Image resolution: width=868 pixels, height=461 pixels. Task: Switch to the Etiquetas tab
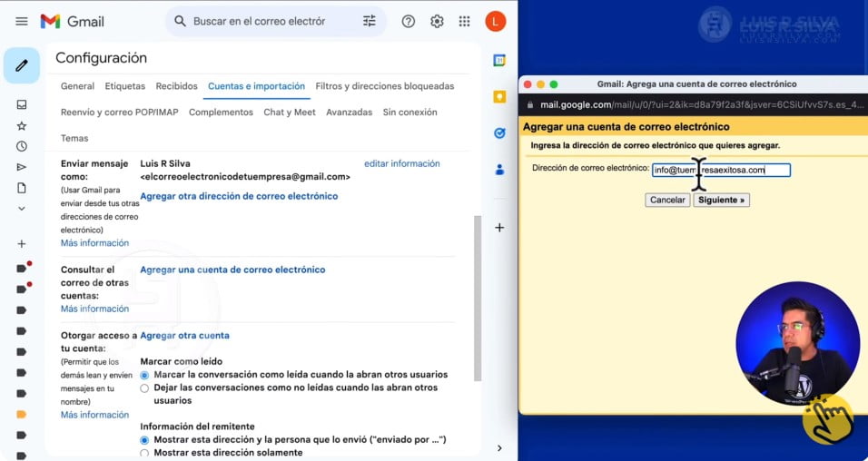point(125,86)
